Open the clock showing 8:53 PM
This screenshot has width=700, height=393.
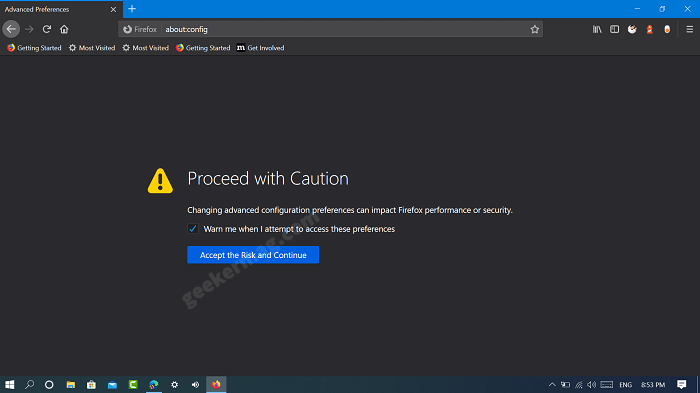pos(653,385)
